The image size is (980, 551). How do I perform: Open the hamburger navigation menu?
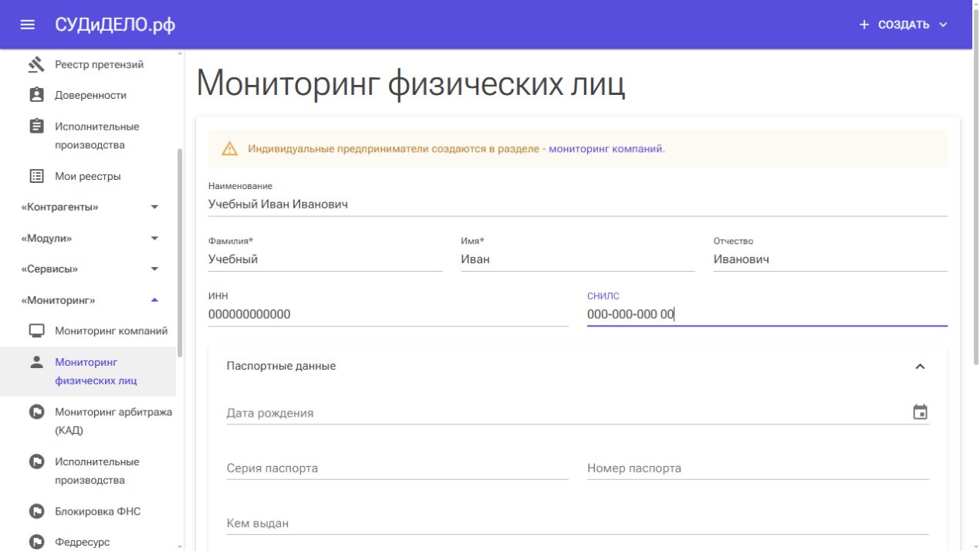point(28,25)
